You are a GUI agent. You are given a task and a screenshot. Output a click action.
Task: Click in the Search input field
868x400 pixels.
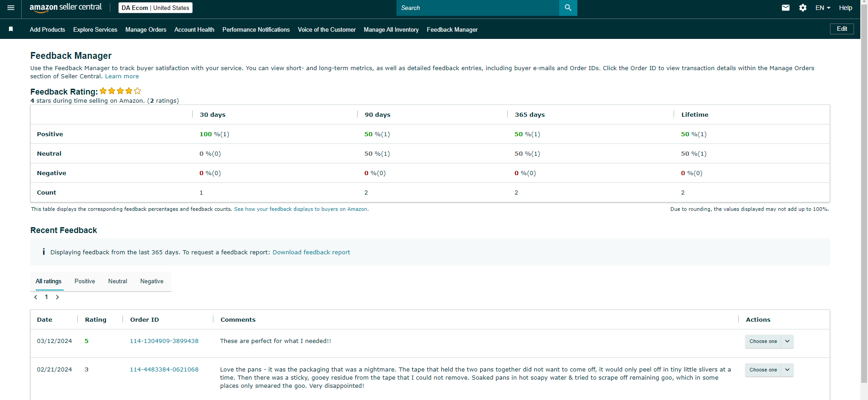click(x=478, y=8)
